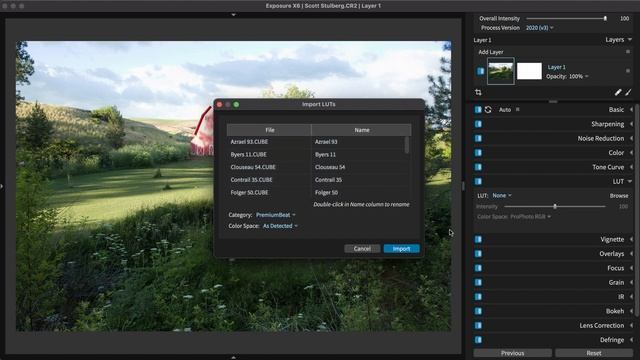Screen dimensions: 640x360
Task: Click the Clouseau 54 name cell
Action: [x=358, y=167]
